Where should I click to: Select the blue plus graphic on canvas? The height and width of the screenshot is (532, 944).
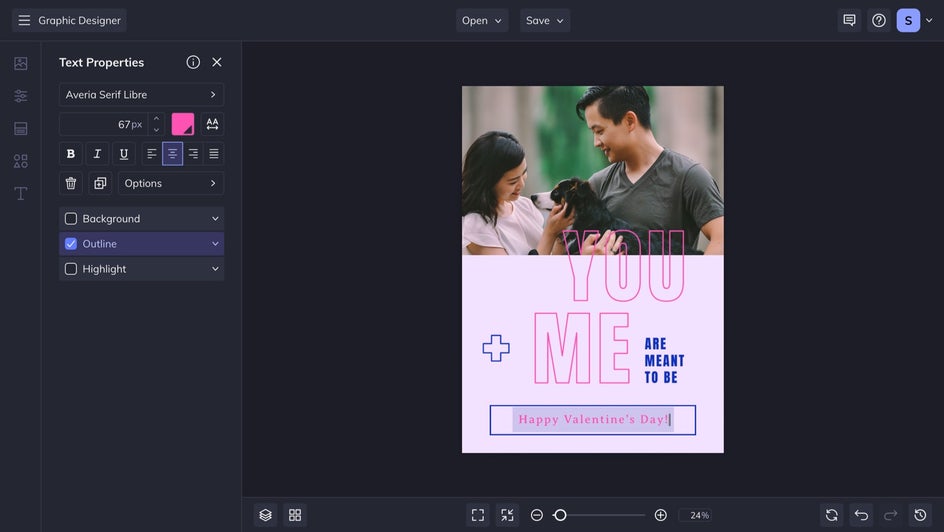[x=496, y=348]
